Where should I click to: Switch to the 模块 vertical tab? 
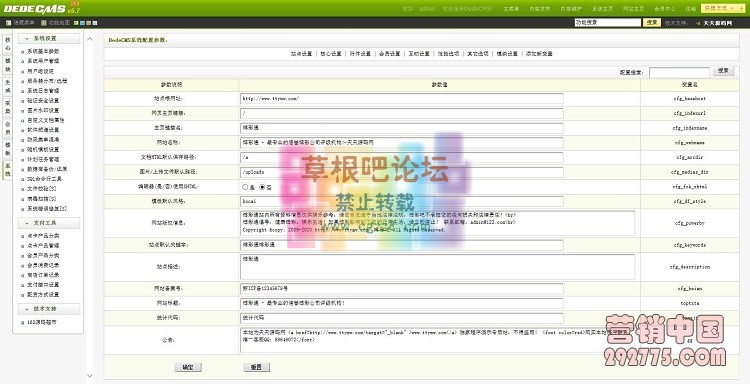(7, 66)
